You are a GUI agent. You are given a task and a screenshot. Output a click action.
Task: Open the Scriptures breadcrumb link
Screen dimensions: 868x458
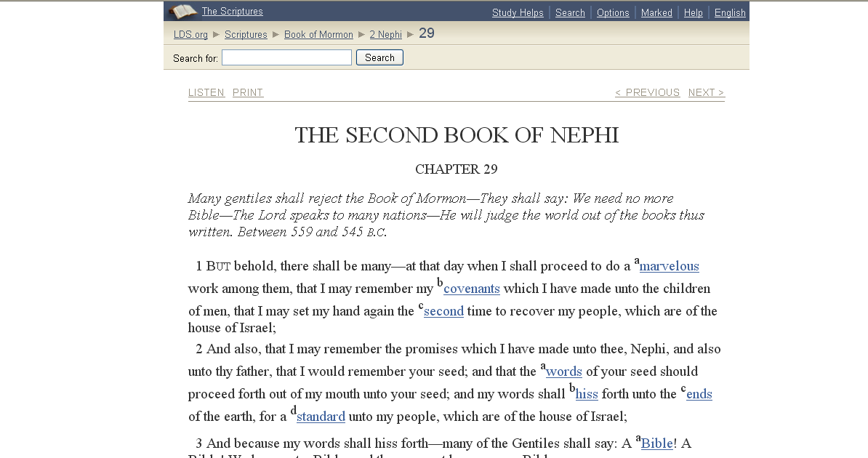click(x=246, y=34)
